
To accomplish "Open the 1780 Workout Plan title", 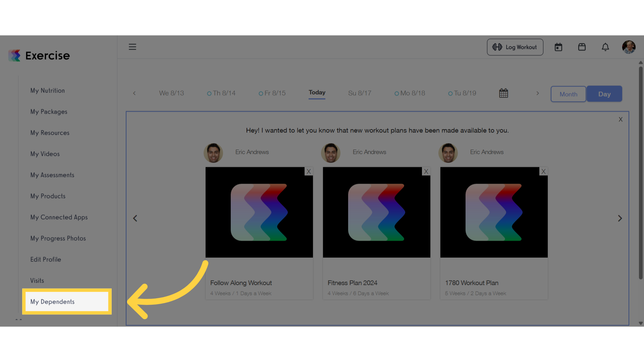I will (472, 283).
